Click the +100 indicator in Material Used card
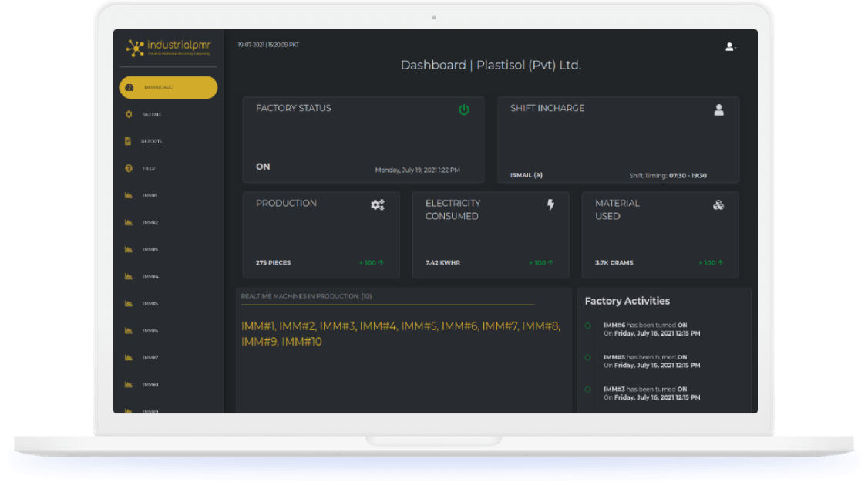This screenshot has width=868, height=486. [710, 263]
